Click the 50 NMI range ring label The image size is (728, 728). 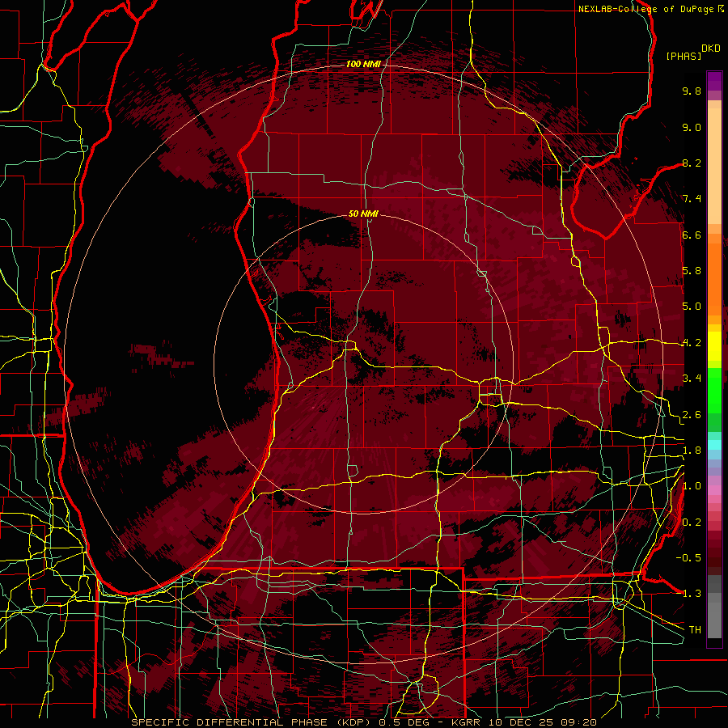click(363, 214)
